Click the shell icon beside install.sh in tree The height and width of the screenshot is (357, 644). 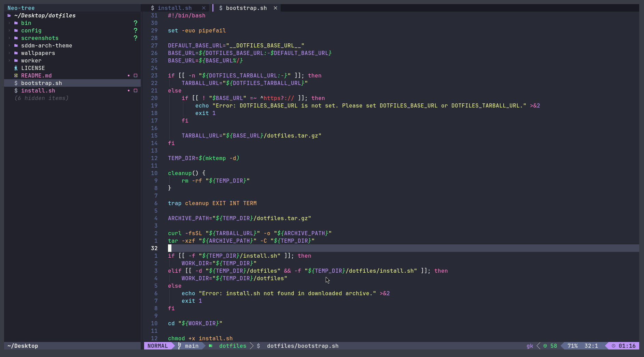[16, 91]
